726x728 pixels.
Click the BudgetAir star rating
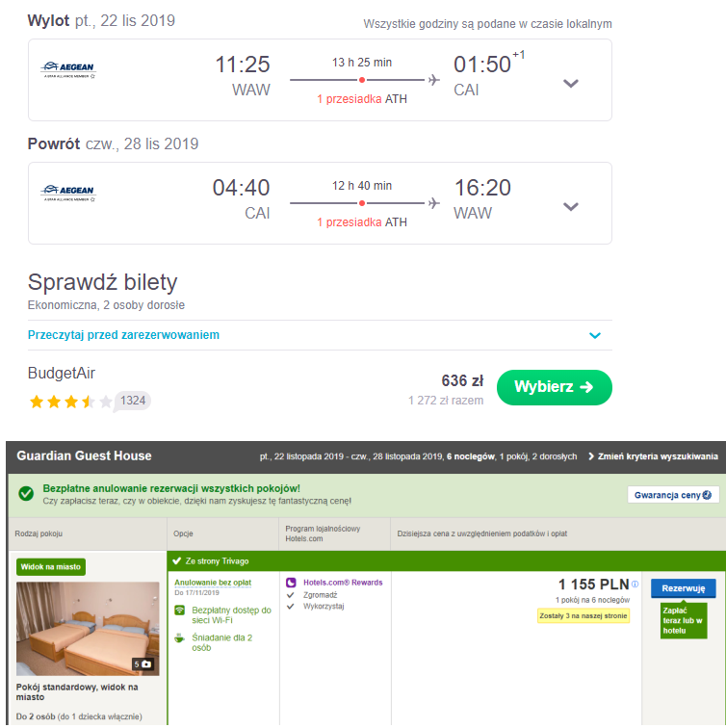[70, 402]
